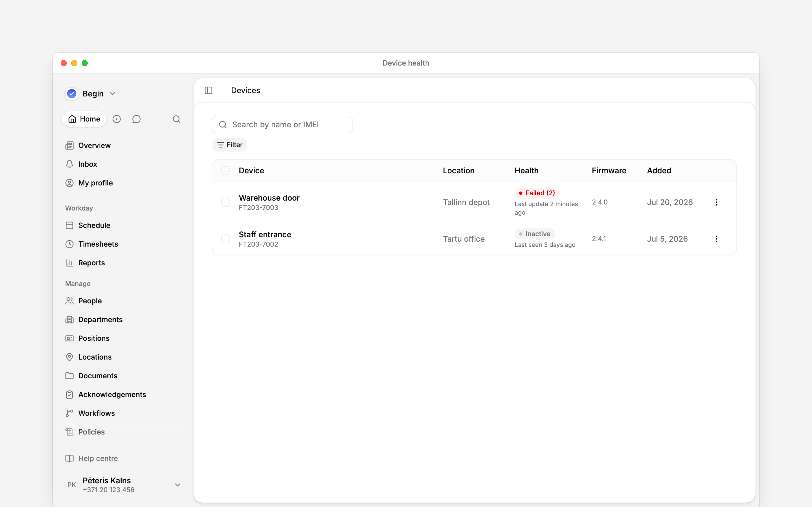Open the sidebar search magnifier icon
The height and width of the screenshot is (507, 812).
[x=177, y=119]
